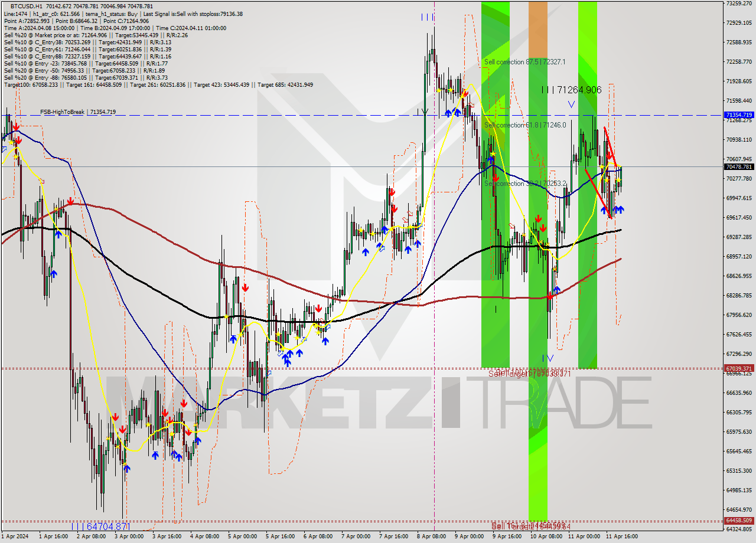
Task: Select the 'Line:1474' status info line
Action: point(123,14)
